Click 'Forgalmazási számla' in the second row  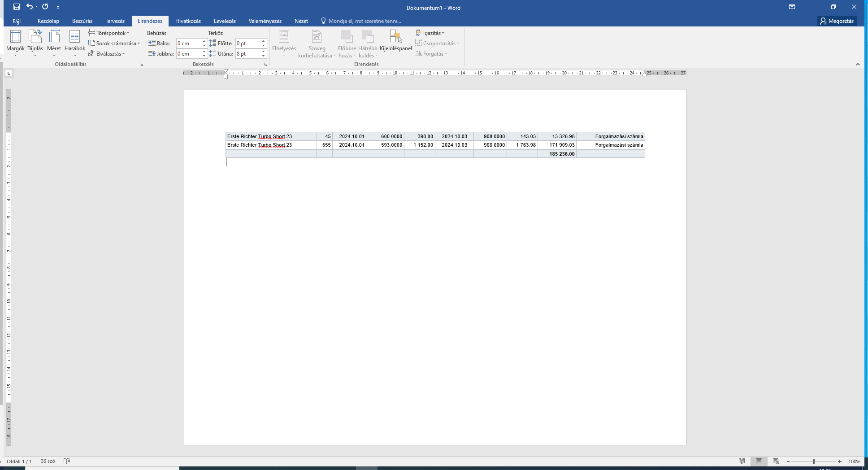619,145
